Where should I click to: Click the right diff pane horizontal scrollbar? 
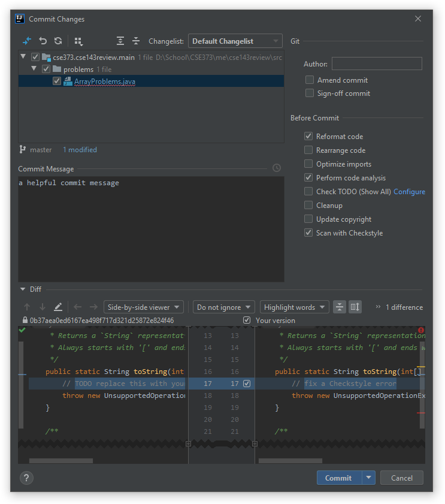[290, 461]
